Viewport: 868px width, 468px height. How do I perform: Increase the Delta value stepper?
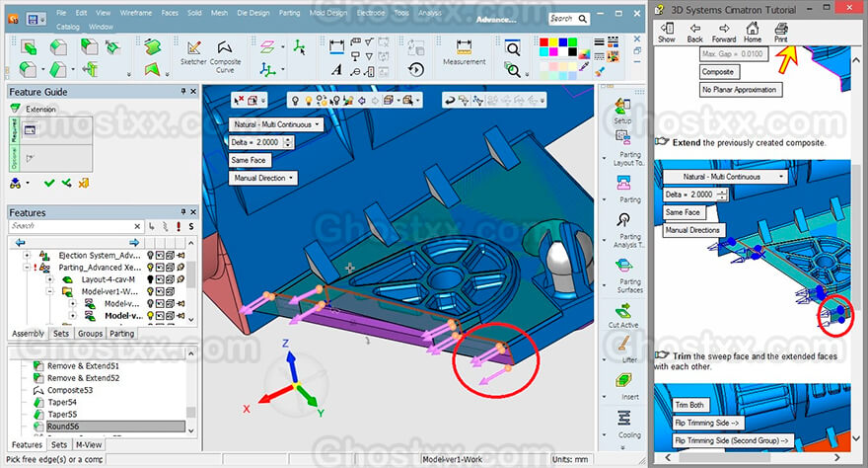pyautogui.click(x=287, y=139)
